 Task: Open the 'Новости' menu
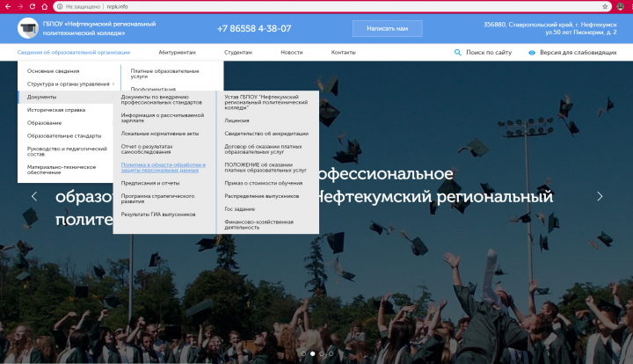[292, 53]
